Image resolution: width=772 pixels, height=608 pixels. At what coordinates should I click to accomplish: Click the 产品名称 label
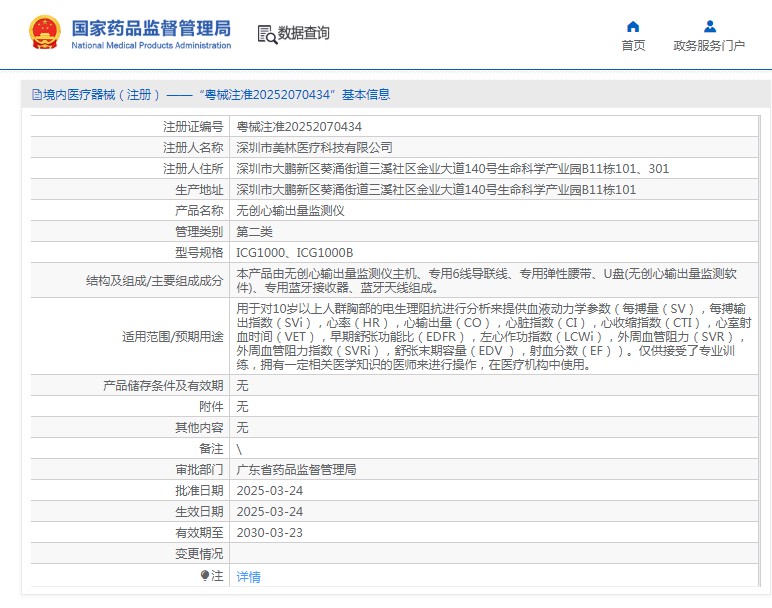click(x=199, y=211)
